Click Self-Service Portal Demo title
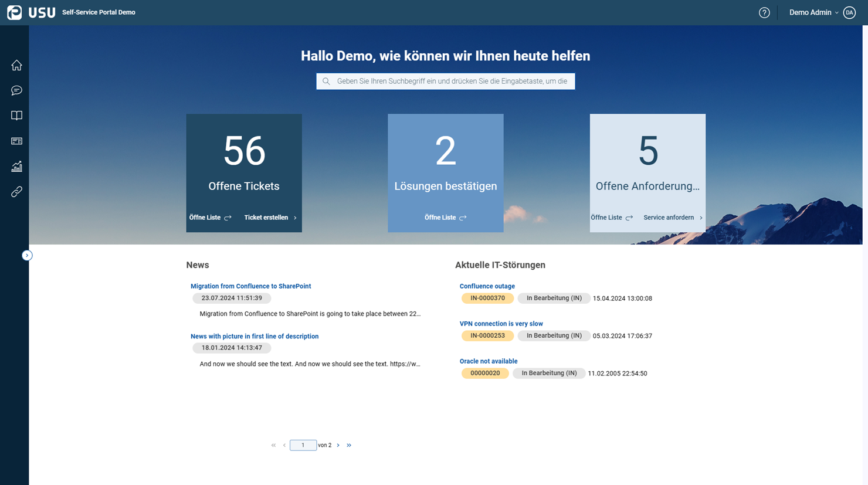Image resolution: width=868 pixels, height=485 pixels. [x=99, y=12]
